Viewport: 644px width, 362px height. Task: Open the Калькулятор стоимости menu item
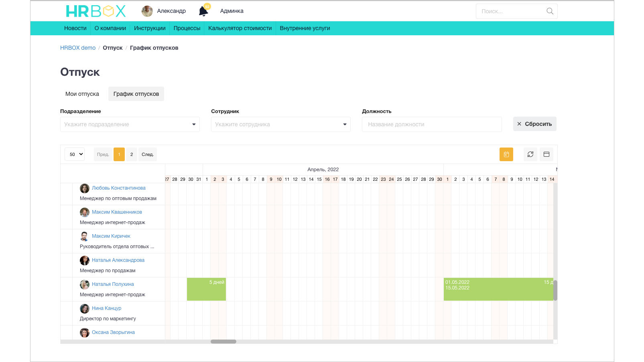click(x=240, y=28)
